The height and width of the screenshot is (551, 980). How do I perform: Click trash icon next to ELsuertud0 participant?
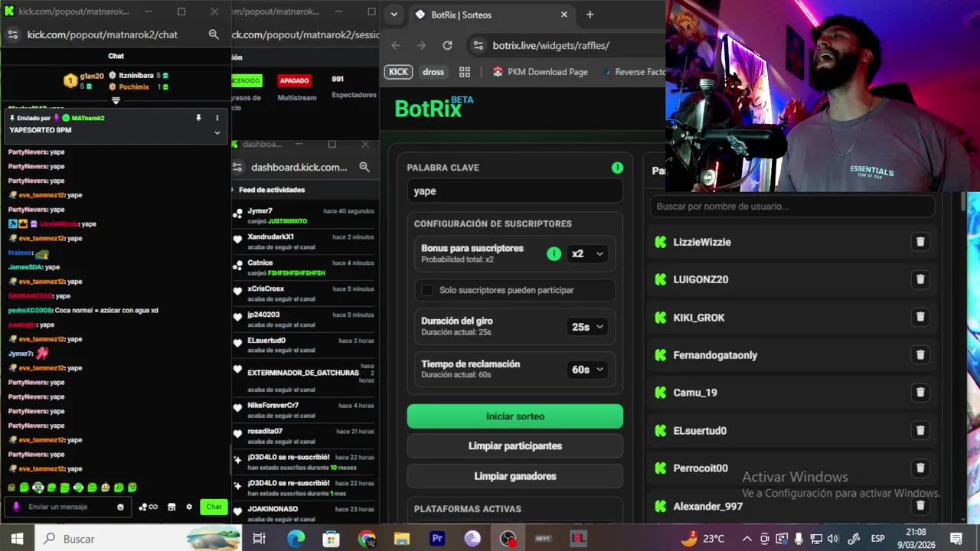pyautogui.click(x=920, y=430)
